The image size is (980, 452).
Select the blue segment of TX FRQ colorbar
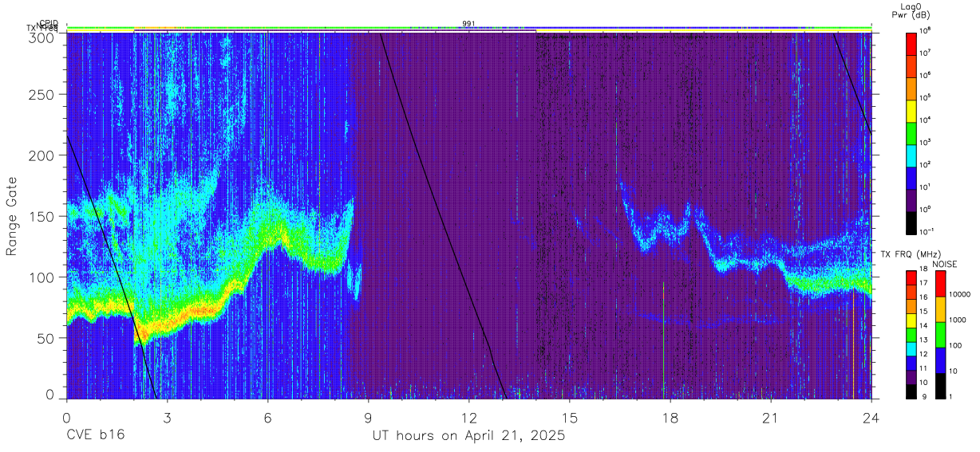[912, 363]
